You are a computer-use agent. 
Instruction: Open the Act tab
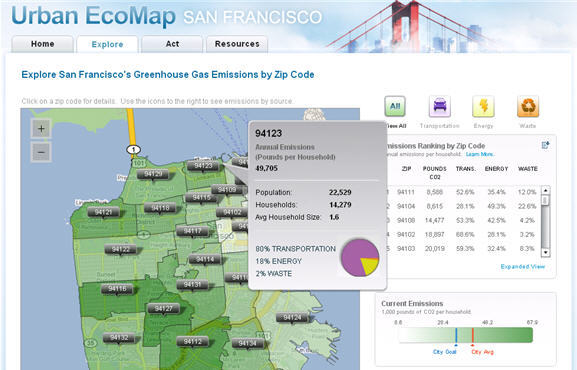pyautogui.click(x=172, y=44)
